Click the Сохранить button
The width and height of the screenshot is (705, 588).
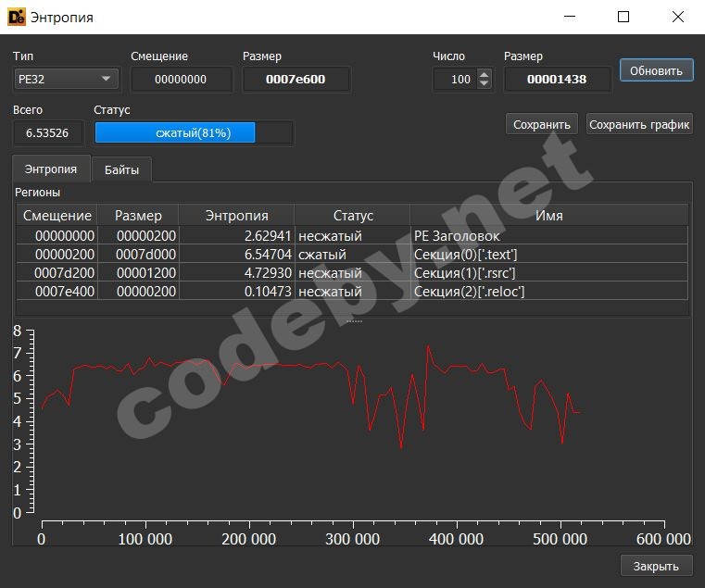[542, 124]
